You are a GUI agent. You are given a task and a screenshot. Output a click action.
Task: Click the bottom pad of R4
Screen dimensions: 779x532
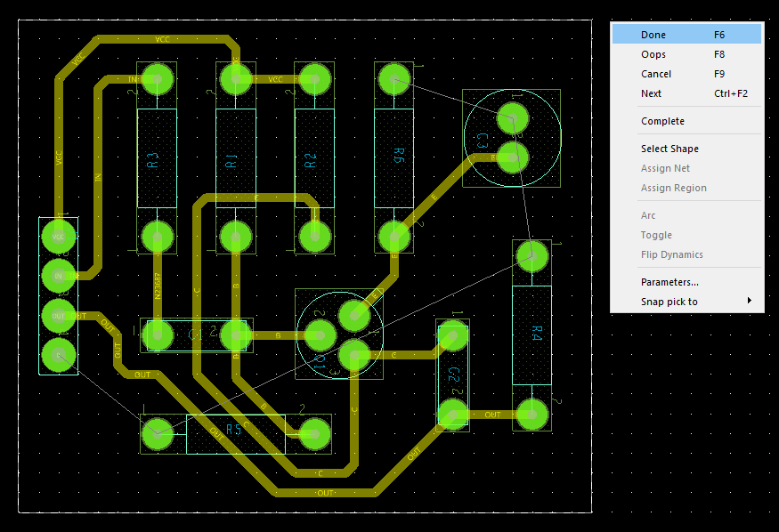pyautogui.click(x=532, y=415)
